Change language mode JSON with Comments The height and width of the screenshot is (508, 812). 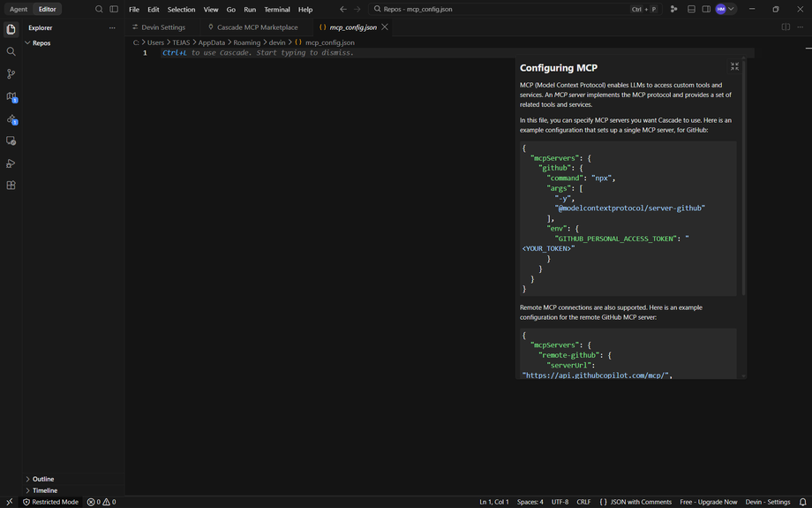[x=635, y=502]
